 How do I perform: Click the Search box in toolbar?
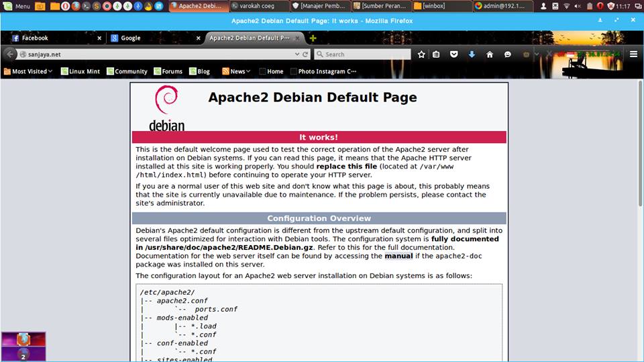click(x=362, y=54)
